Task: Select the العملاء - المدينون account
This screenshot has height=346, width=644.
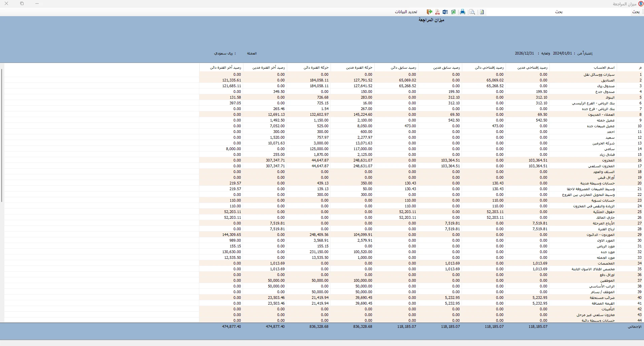Action: point(602,115)
